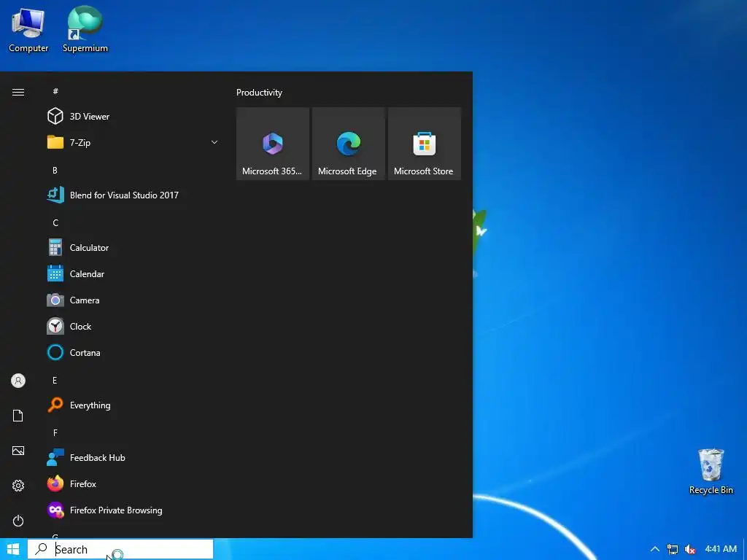The height and width of the screenshot is (560, 747).
Task: Start Cortana from the list
Action: pos(131,352)
